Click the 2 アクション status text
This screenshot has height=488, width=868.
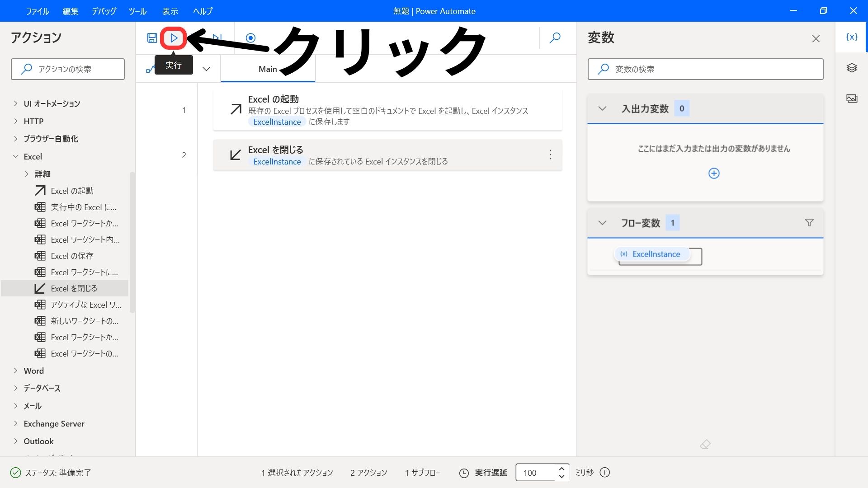click(369, 473)
